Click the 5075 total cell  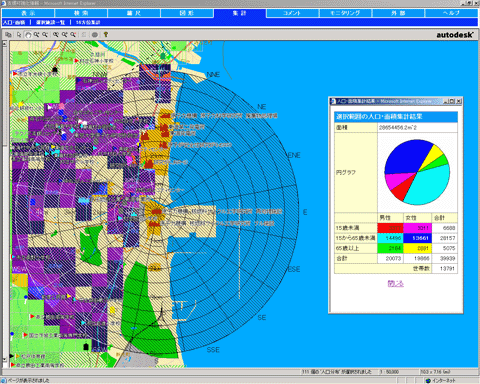(445, 248)
